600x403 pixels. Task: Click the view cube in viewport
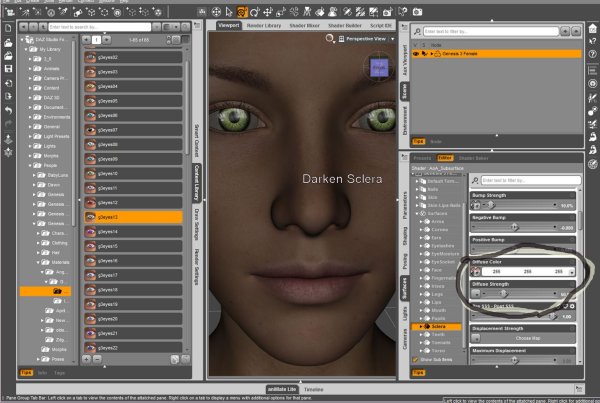click(x=379, y=67)
